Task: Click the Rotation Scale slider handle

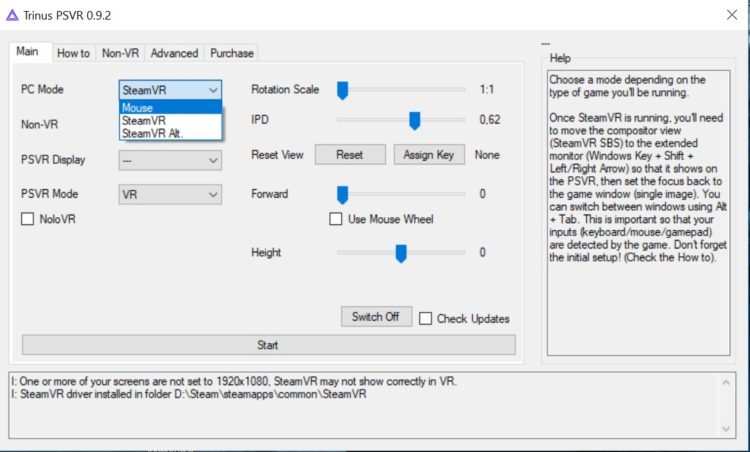Action: pos(342,90)
